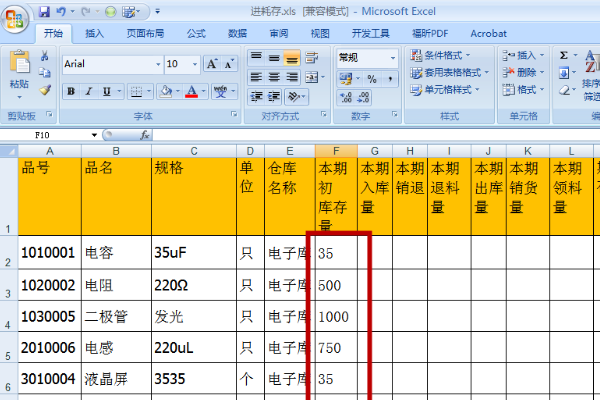The width and height of the screenshot is (600, 400).
Task: Select cell with 液晶屏
Action: (116, 379)
